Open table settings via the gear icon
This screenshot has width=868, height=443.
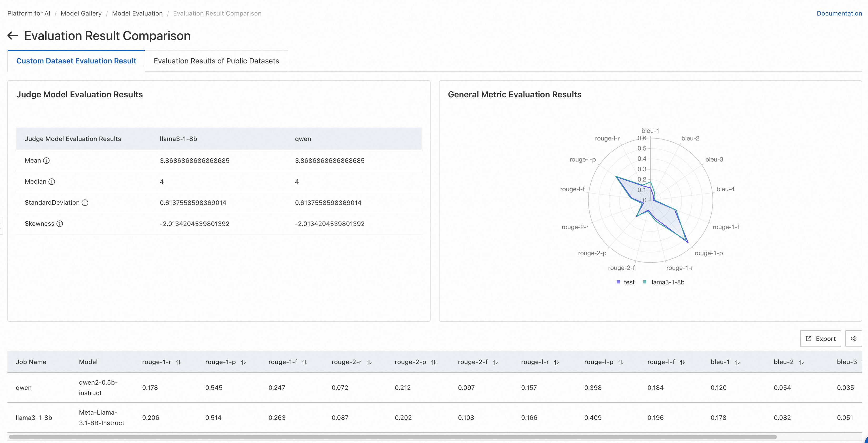pos(854,339)
